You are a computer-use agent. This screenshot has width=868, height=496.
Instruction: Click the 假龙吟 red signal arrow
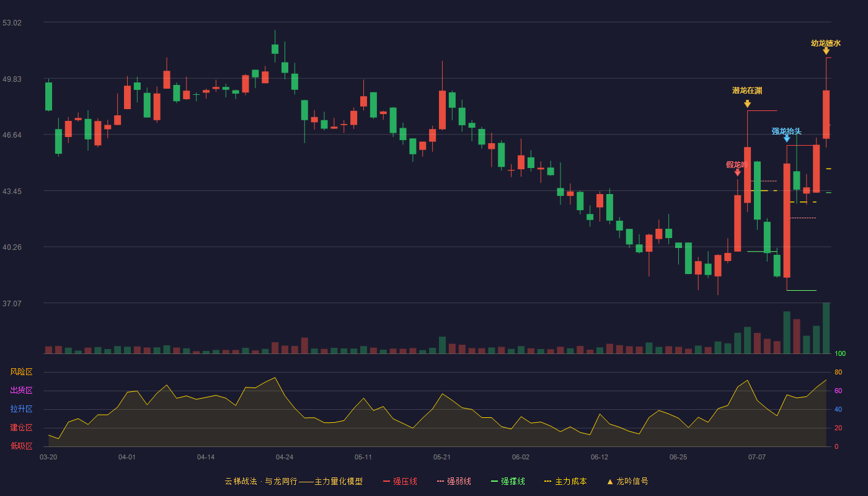[x=737, y=172]
